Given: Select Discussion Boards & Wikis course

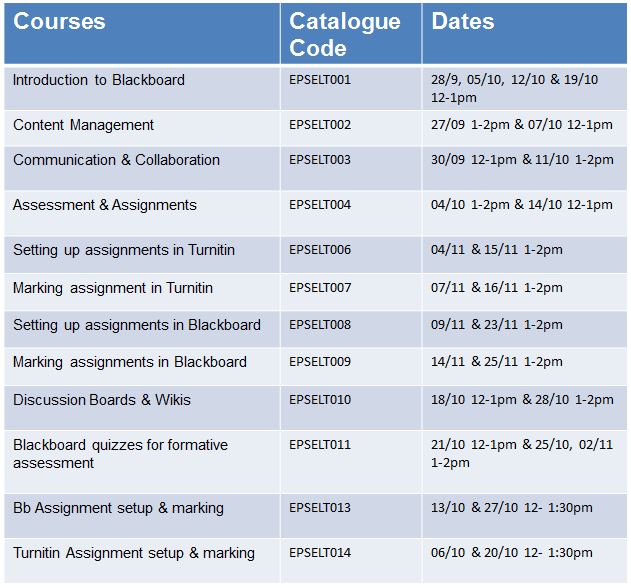Looking at the screenshot, I should [x=102, y=400].
